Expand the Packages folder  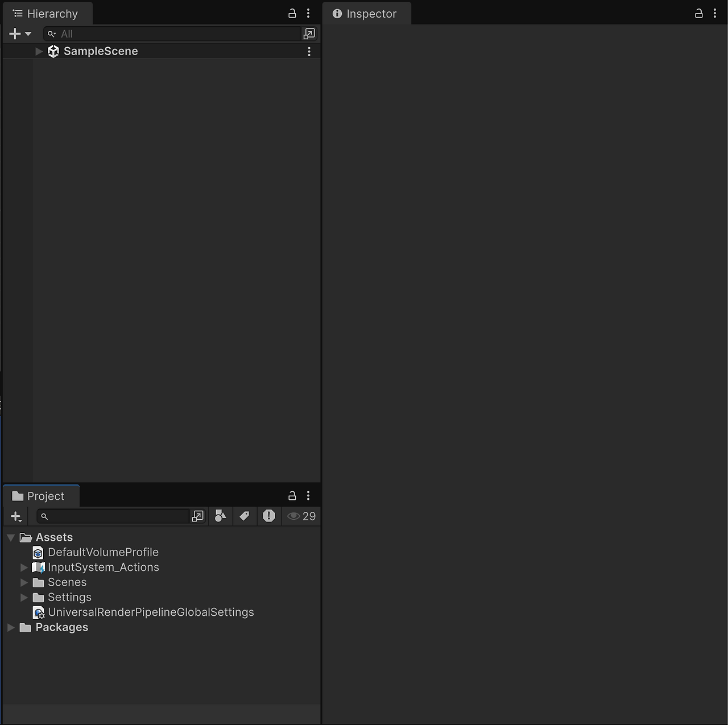(11, 627)
